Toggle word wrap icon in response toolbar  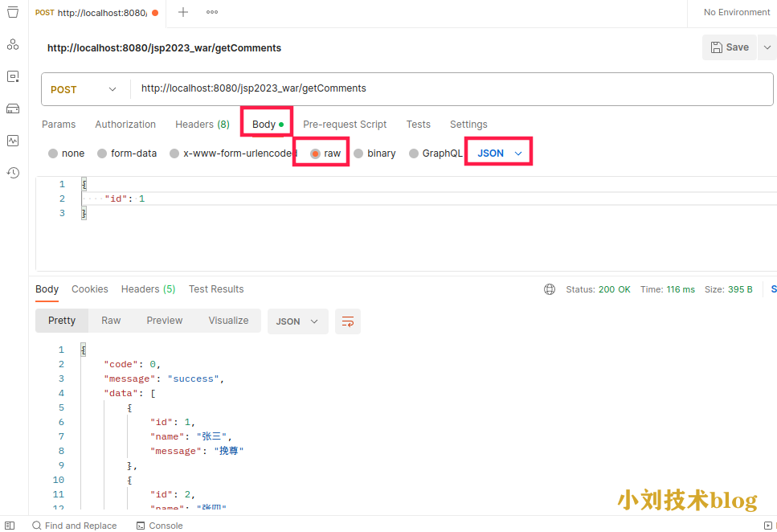[348, 321]
